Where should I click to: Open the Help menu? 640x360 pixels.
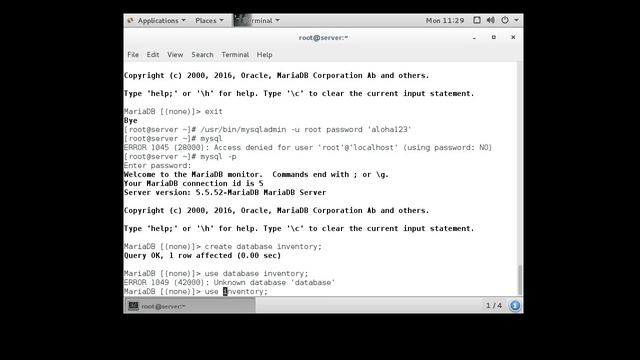264,55
